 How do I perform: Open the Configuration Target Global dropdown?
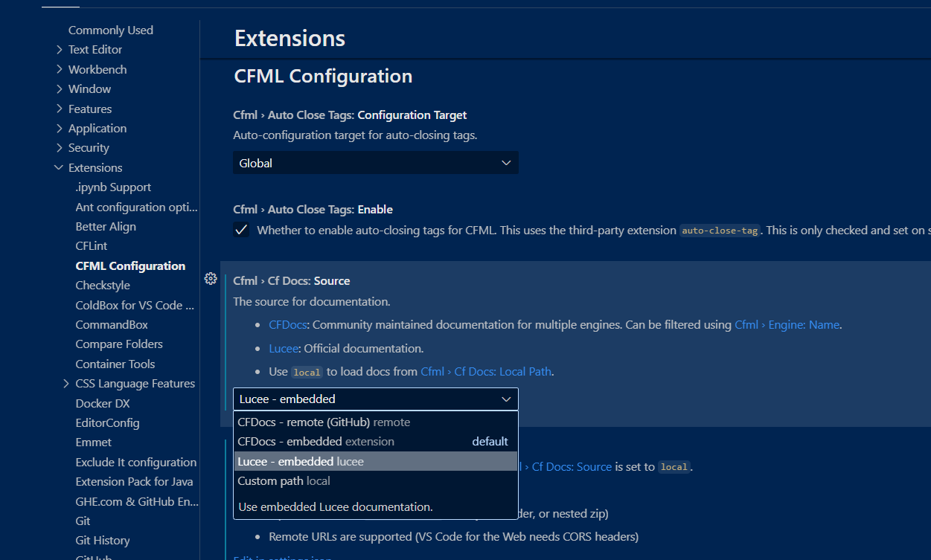pyautogui.click(x=376, y=163)
